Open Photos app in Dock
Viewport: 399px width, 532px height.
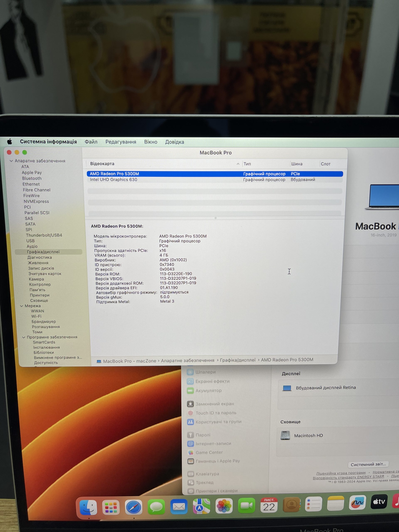(224, 506)
